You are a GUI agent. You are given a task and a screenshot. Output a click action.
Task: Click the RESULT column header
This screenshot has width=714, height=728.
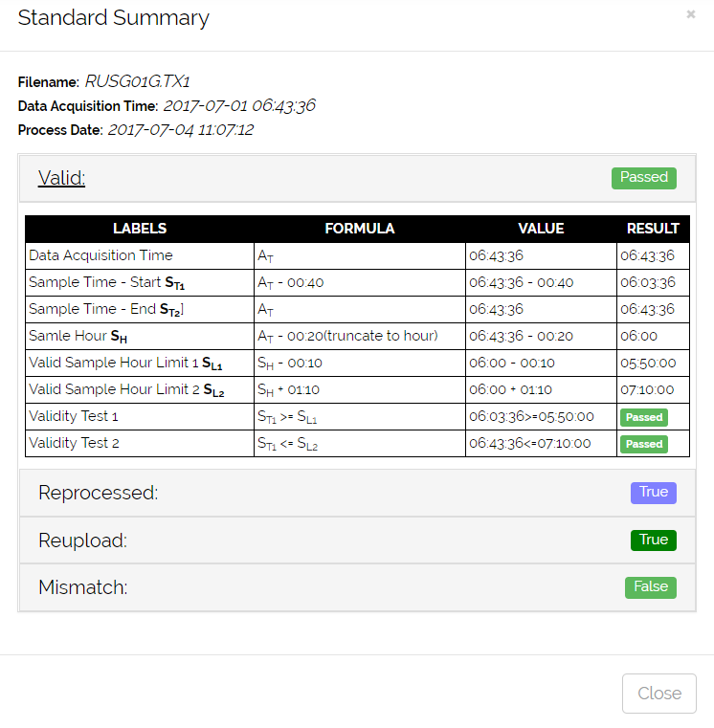[653, 229]
